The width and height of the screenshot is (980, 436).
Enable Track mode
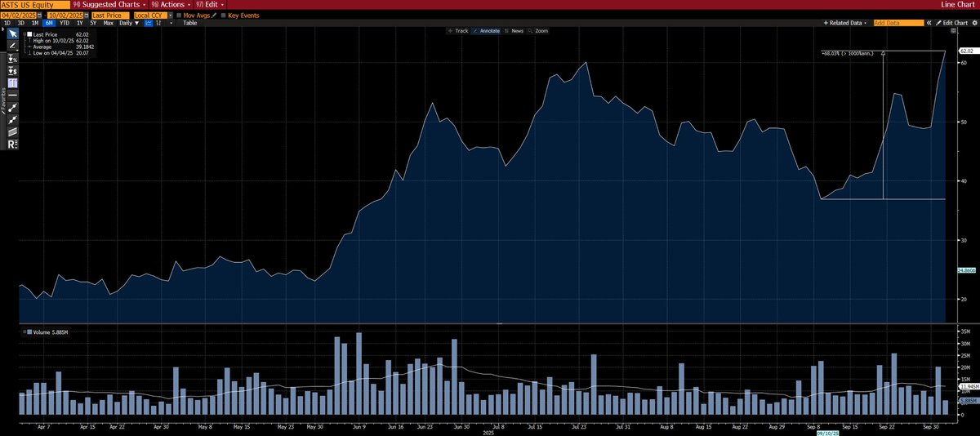458,31
